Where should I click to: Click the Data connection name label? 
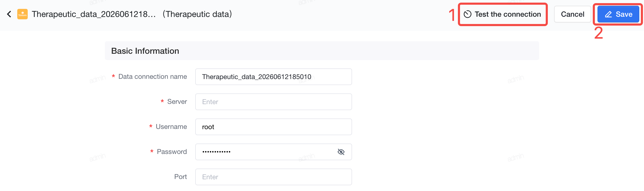coord(153,77)
